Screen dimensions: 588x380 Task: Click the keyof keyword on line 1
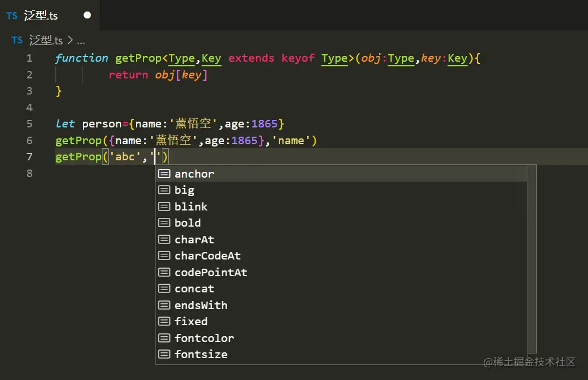point(298,58)
